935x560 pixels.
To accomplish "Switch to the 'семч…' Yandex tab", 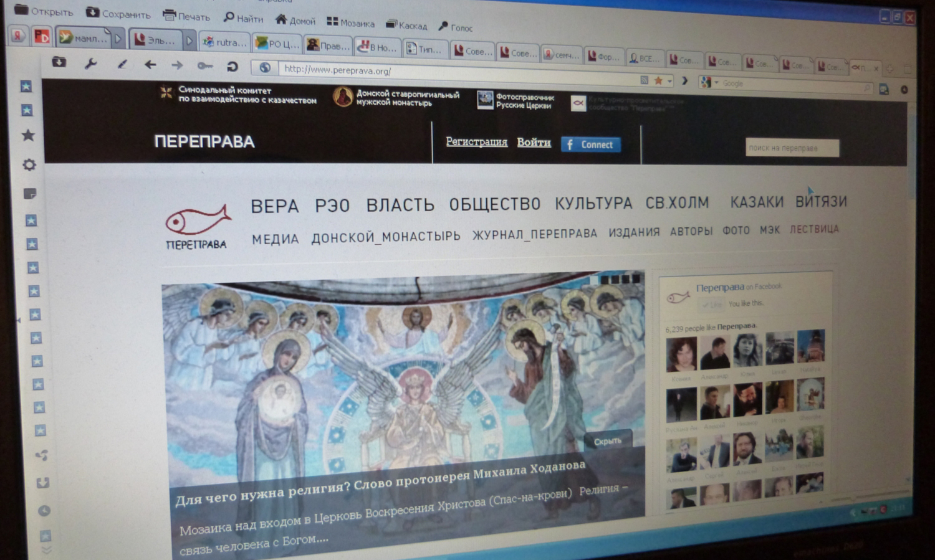I will [561, 54].
